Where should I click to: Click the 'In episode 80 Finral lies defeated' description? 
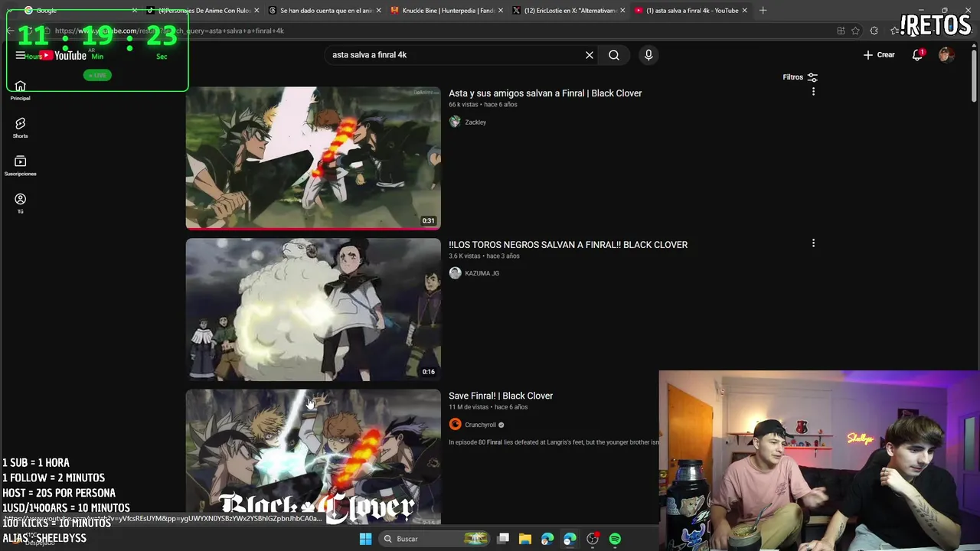[554, 442]
